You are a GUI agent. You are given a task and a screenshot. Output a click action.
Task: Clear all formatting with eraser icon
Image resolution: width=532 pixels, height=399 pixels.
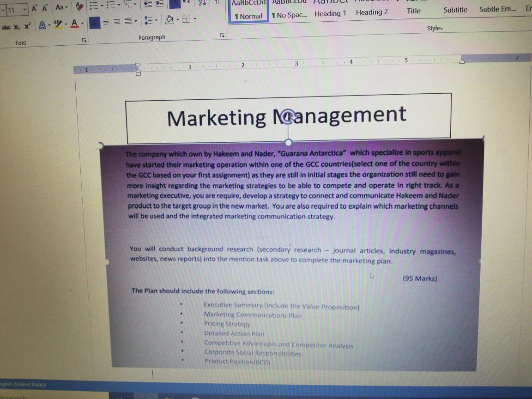[x=79, y=6]
